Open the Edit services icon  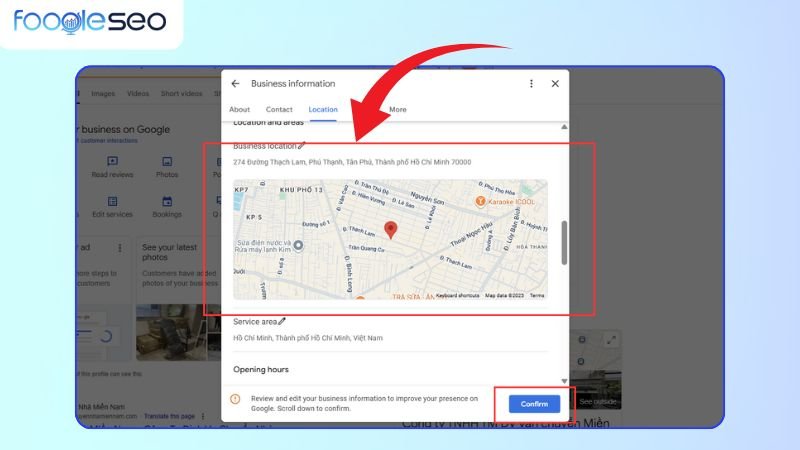pos(113,201)
